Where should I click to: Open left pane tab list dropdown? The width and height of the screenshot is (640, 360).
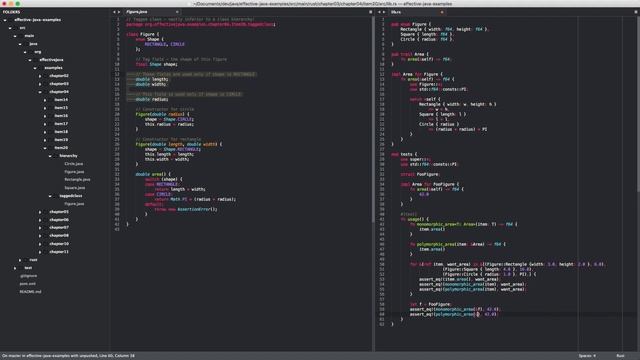[370, 12]
